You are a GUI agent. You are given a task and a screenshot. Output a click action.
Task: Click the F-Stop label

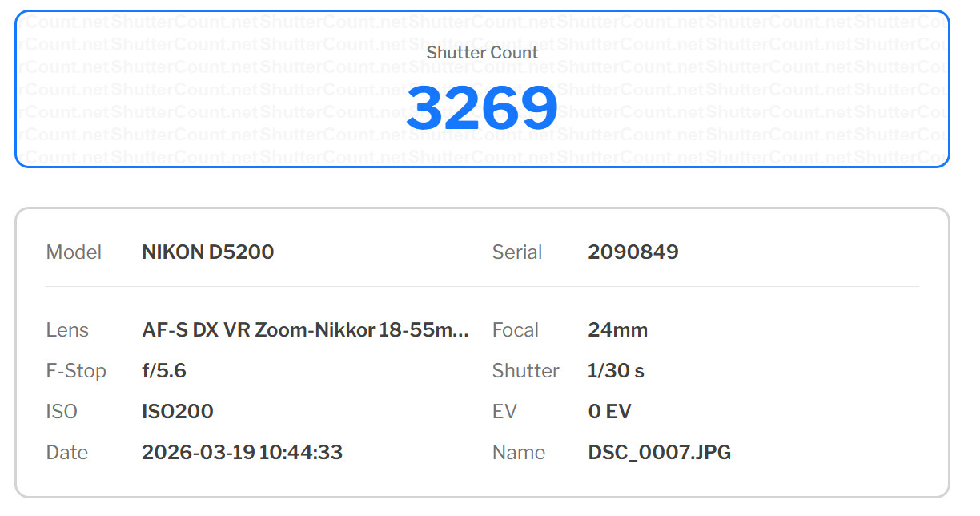point(76,371)
